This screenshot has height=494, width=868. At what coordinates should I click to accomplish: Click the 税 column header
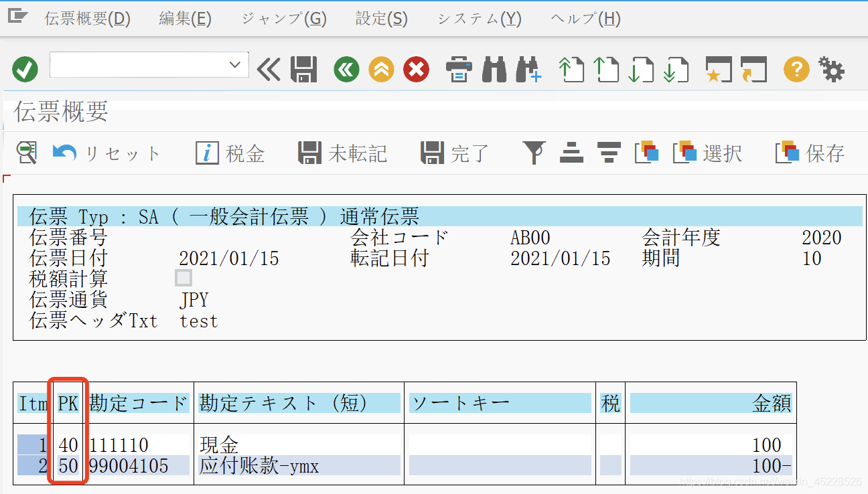tap(610, 403)
